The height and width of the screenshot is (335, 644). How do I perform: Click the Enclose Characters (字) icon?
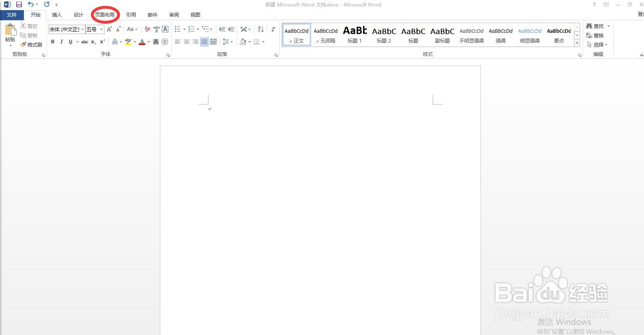165,42
